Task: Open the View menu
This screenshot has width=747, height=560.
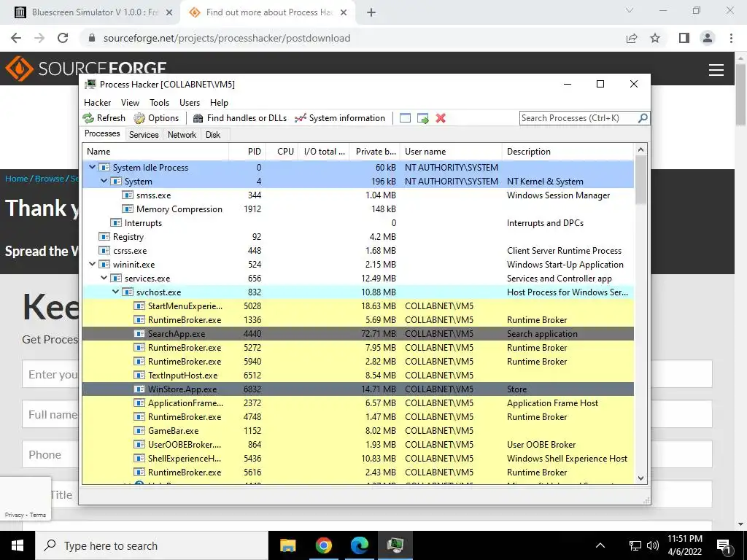Action: coord(130,102)
